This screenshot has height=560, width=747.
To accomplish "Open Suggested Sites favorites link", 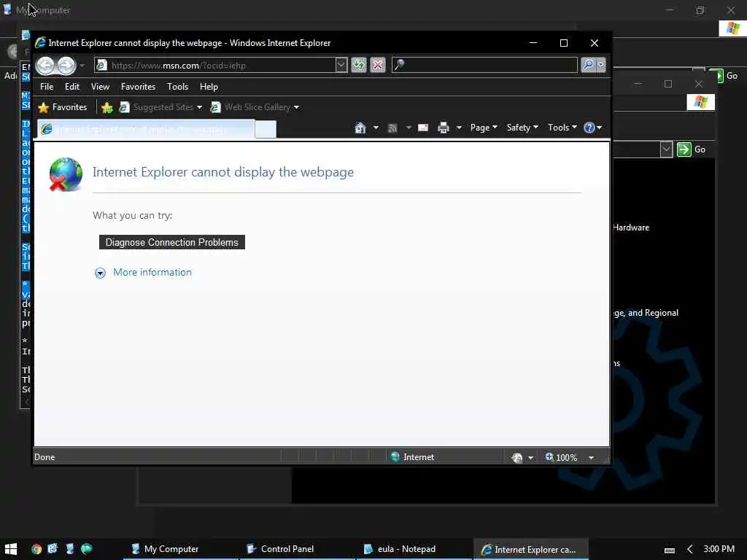I will point(160,107).
